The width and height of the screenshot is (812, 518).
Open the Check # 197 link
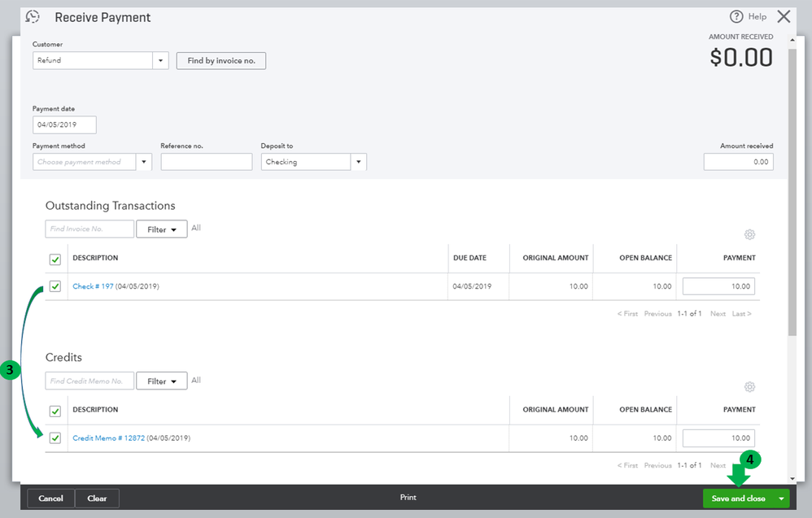pos(93,286)
